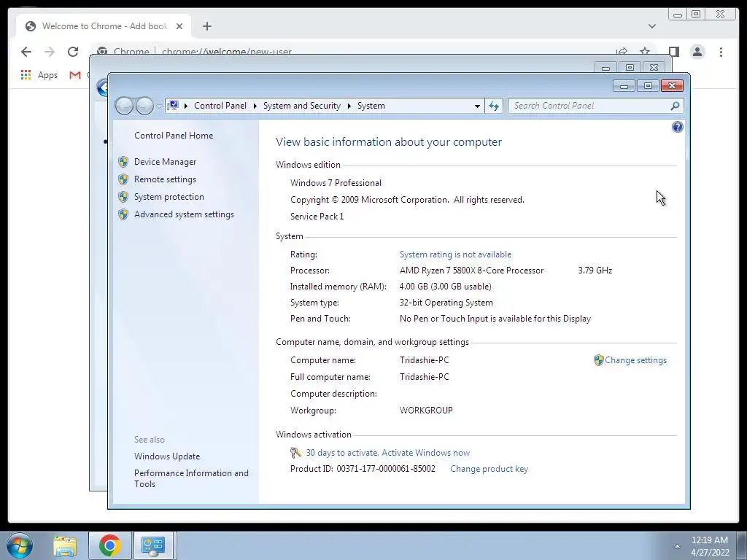Click Chrome back arrow button
This screenshot has height=560, width=747.
26,52
